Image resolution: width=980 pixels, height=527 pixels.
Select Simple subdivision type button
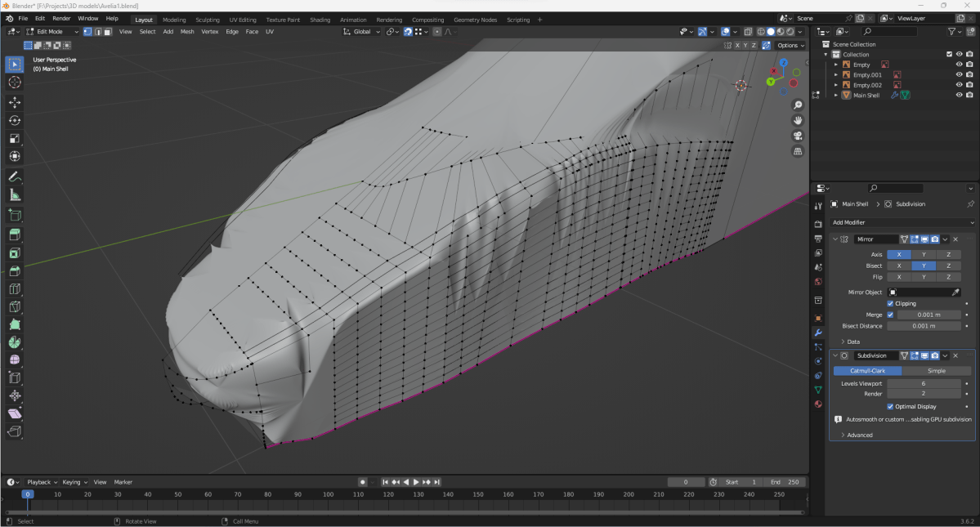[936, 371]
